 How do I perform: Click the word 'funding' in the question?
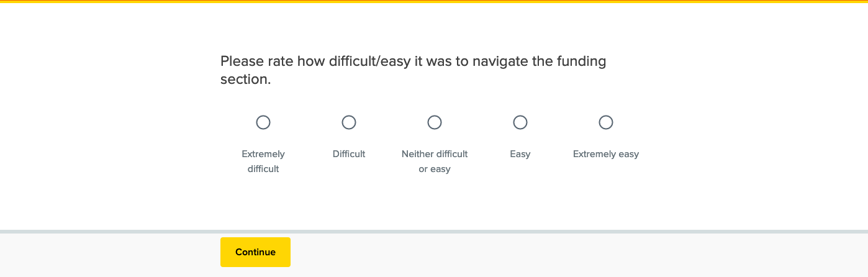coord(581,61)
